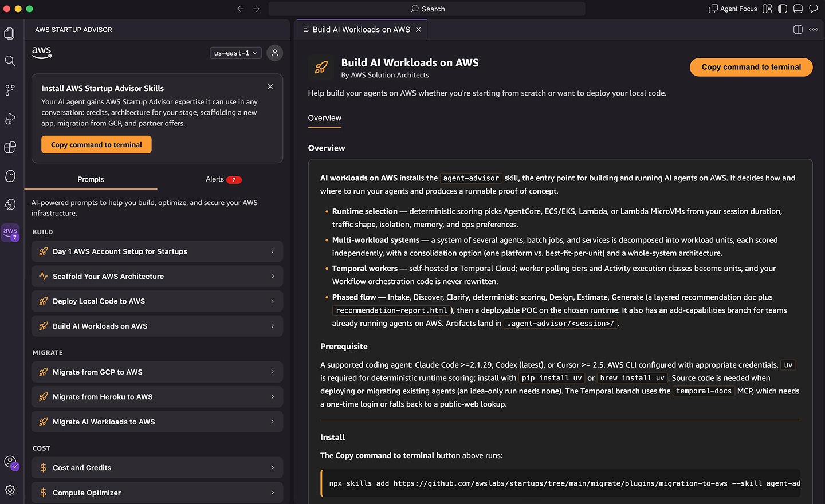The width and height of the screenshot is (825, 504).
Task: Click the user profile icon beside region
Action: click(275, 53)
